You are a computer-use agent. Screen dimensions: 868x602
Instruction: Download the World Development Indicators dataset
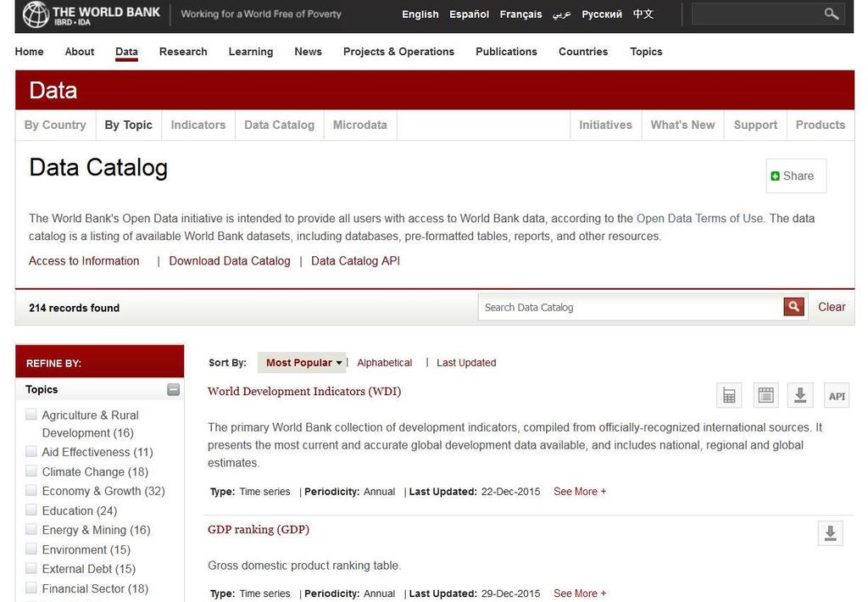tap(800, 395)
